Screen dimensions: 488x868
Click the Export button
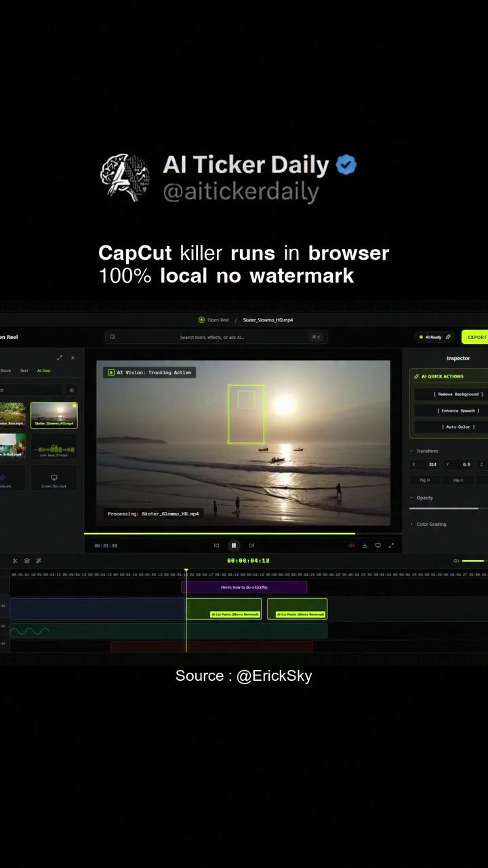click(x=476, y=337)
